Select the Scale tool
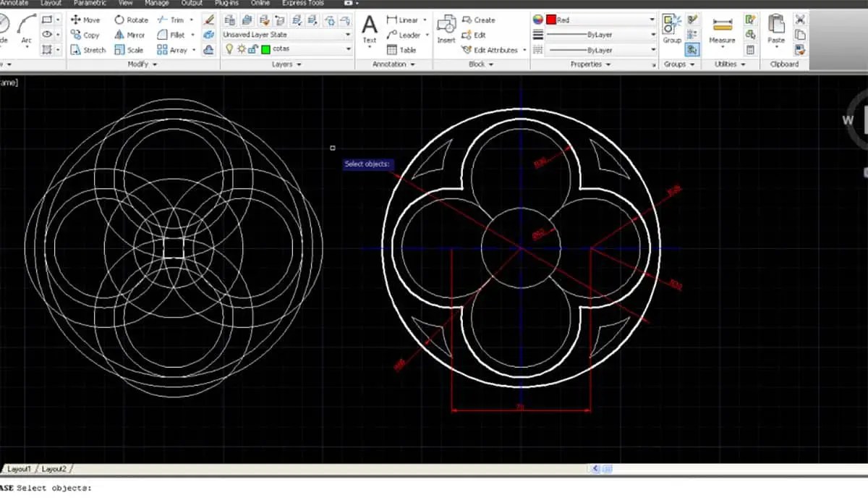This screenshot has height=498, width=868. point(133,49)
